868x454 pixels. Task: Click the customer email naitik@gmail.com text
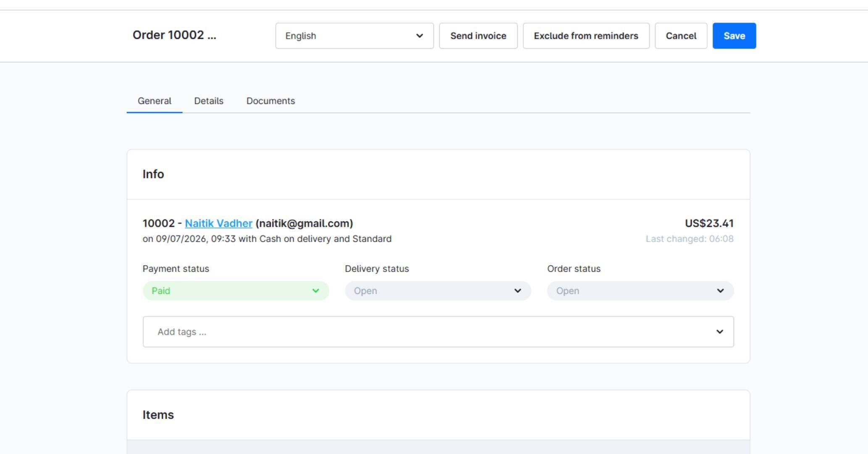pyautogui.click(x=304, y=223)
